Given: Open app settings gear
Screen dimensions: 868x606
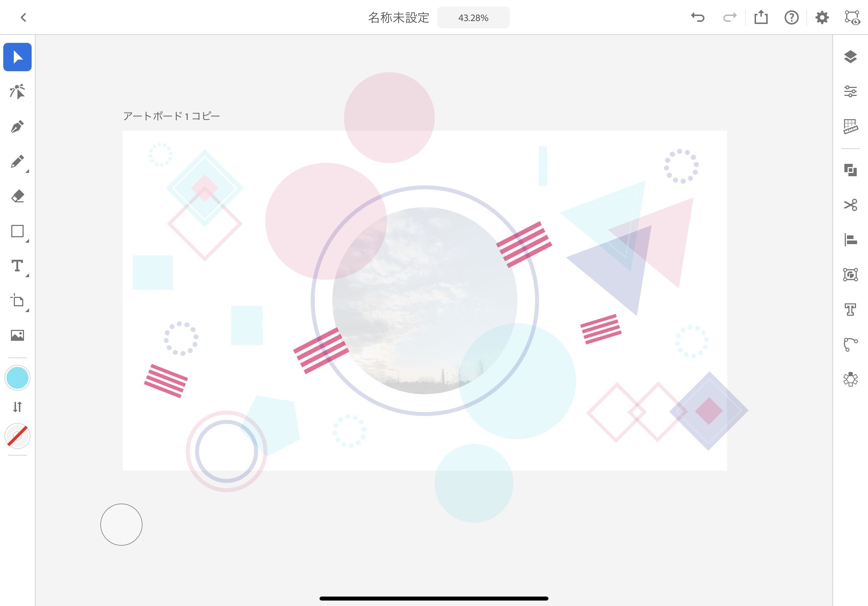Looking at the screenshot, I should point(822,17).
